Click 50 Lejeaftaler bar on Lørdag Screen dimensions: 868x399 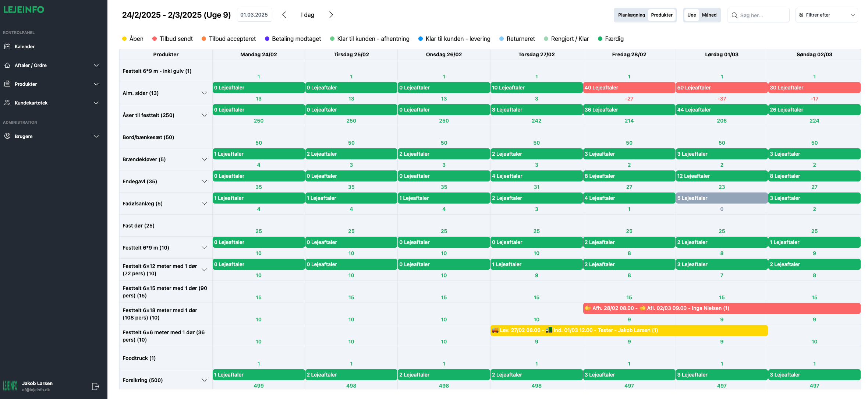(722, 88)
